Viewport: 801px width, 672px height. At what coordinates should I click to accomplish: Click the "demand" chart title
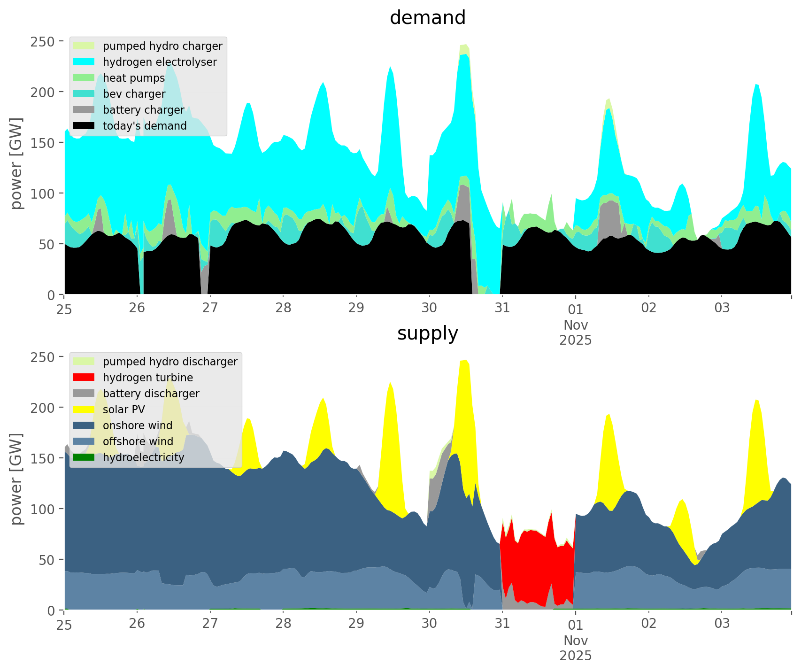427,18
